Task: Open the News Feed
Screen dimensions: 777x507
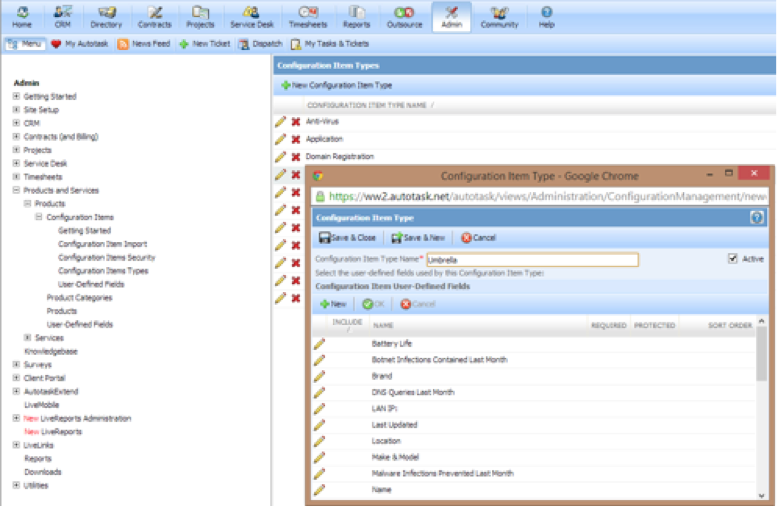Action: pos(144,44)
